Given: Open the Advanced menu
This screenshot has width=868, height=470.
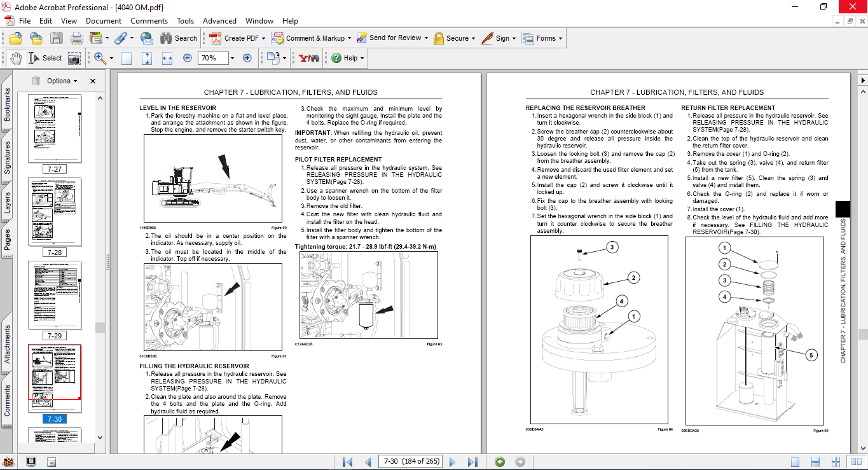Looking at the screenshot, I should click(219, 21).
